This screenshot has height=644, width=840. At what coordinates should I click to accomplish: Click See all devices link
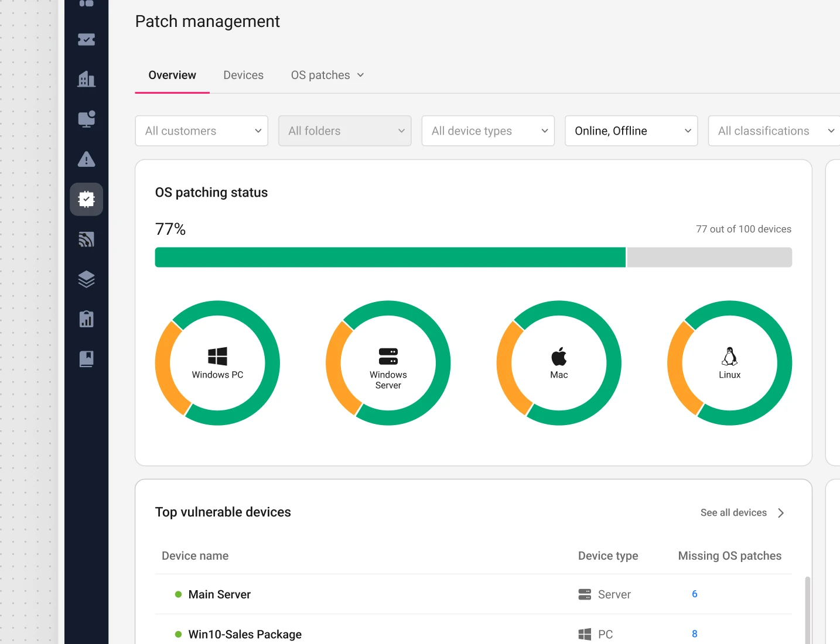tap(733, 513)
